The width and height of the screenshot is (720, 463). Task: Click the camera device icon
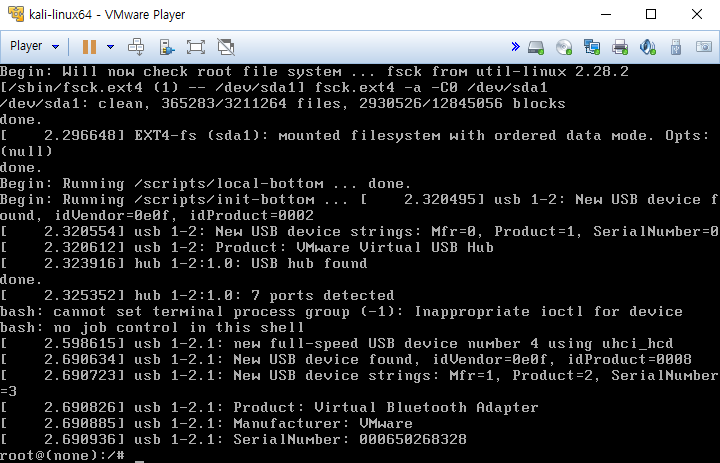click(x=703, y=46)
